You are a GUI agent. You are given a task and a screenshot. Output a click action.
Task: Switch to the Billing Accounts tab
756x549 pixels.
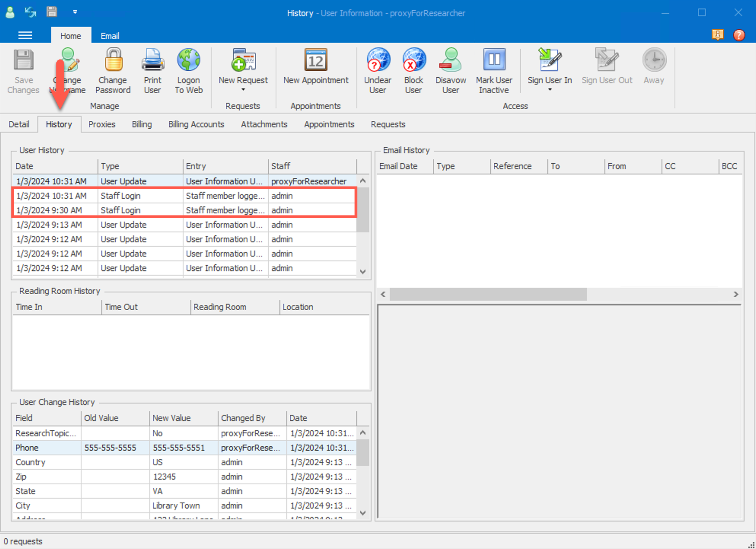(196, 124)
